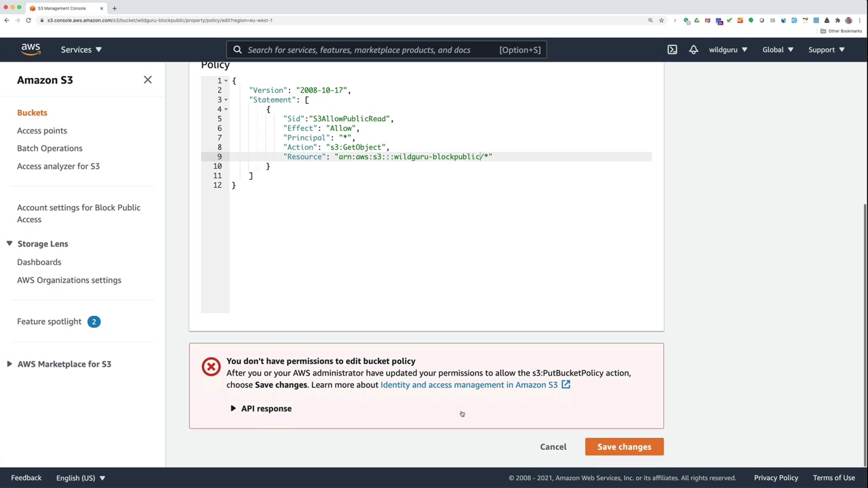
Task: Open the Support dropdown menu
Action: coord(826,49)
